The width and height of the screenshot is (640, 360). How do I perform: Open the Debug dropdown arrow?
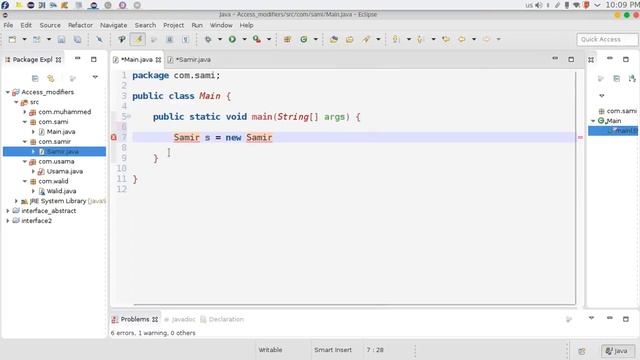coord(220,40)
